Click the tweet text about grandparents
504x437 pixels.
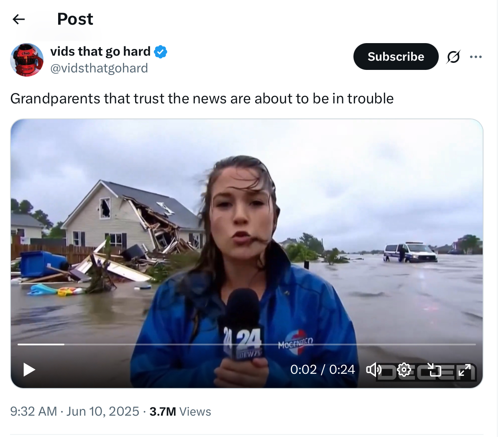click(202, 99)
